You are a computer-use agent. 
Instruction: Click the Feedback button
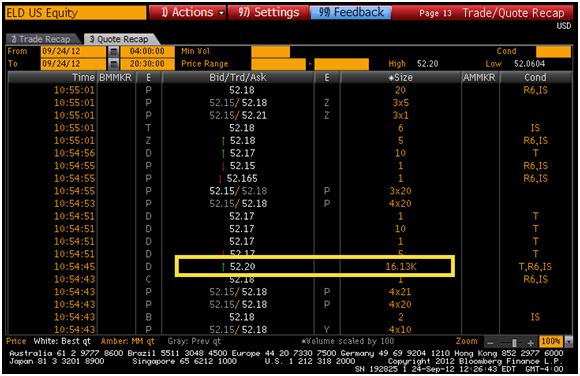[351, 13]
